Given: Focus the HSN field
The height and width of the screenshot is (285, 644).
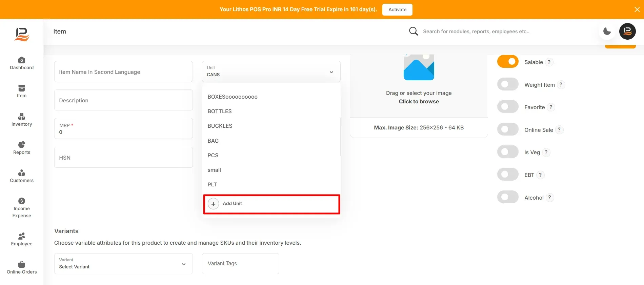Looking at the screenshot, I should tap(123, 157).
